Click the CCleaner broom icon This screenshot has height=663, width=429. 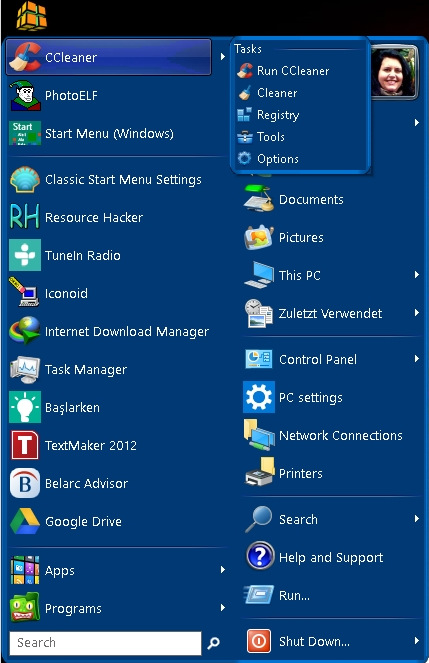pyautogui.click(x=25, y=57)
